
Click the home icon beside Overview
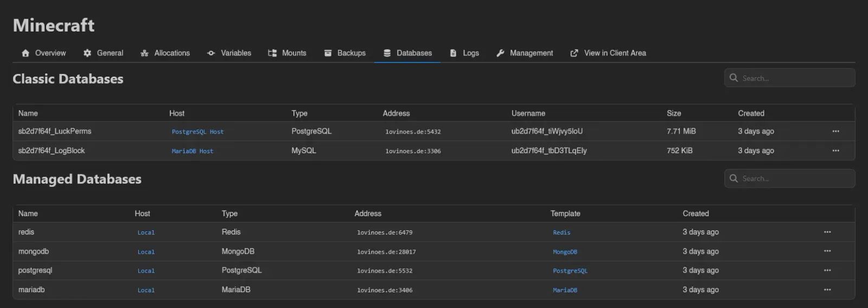[25, 53]
